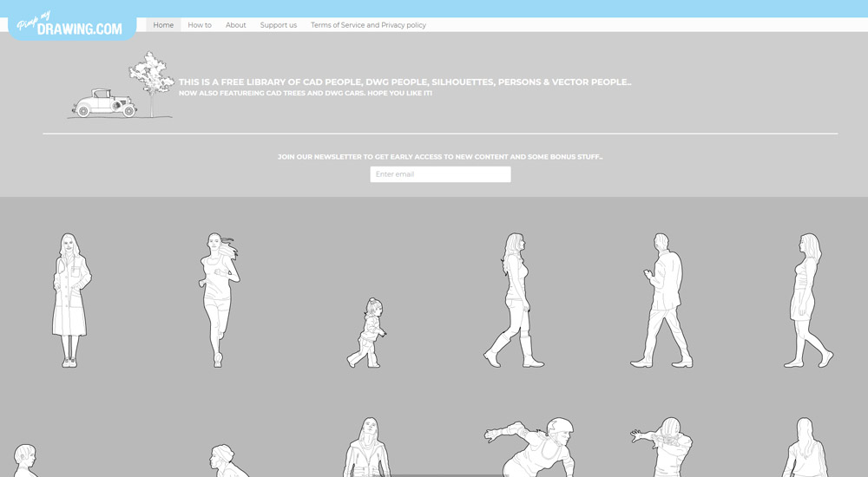Select the running woman with ponytail drawing

(x=220, y=300)
